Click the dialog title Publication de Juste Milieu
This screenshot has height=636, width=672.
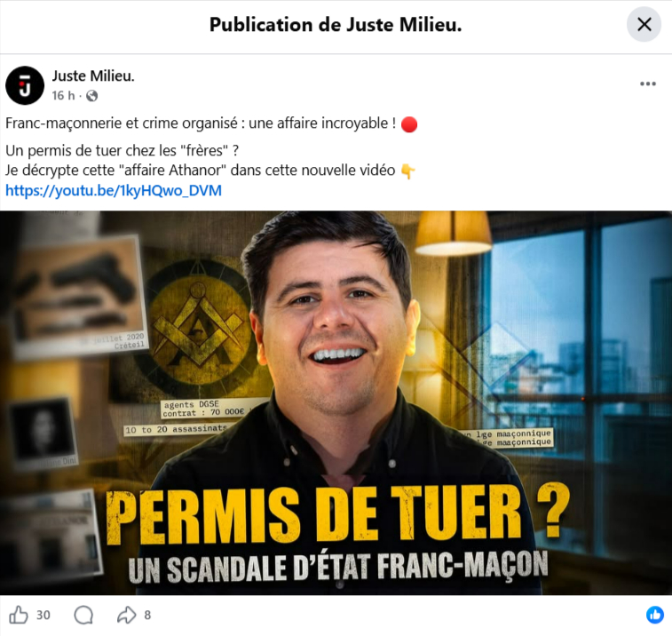pos(336,25)
